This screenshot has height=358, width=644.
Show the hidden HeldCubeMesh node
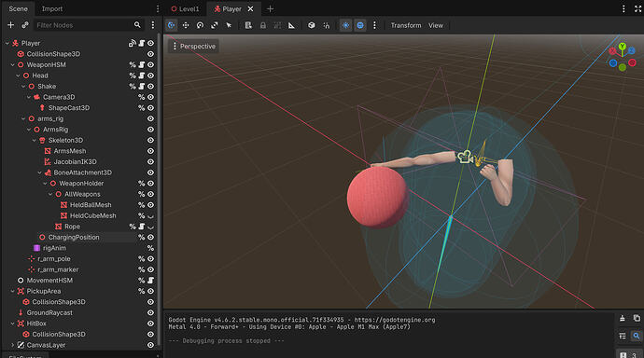(x=150, y=215)
